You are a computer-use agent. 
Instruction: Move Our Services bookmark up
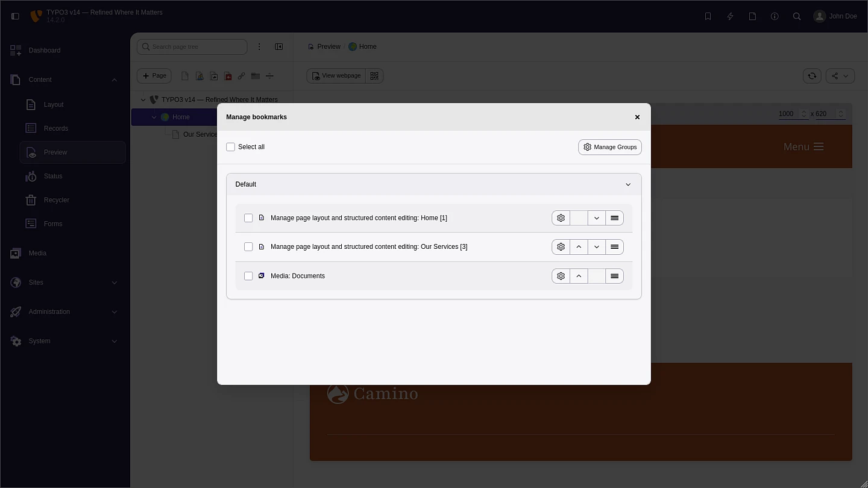point(579,247)
